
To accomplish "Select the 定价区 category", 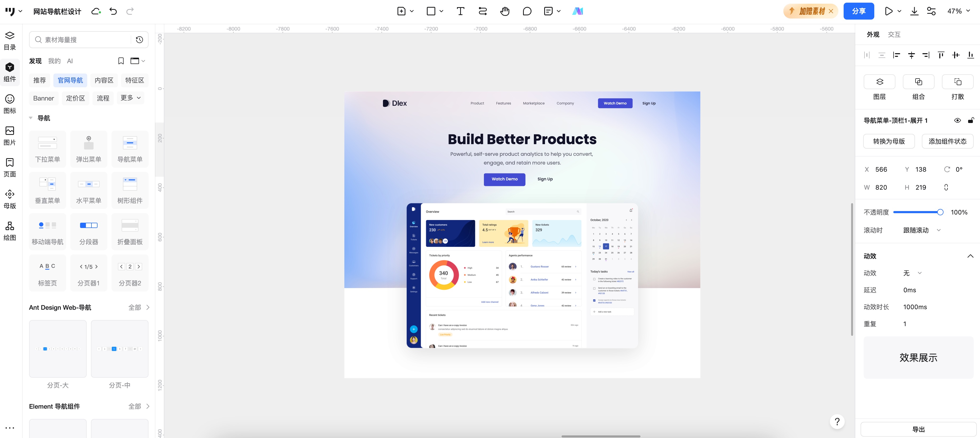I will pyautogui.click(x=75, y=98).
